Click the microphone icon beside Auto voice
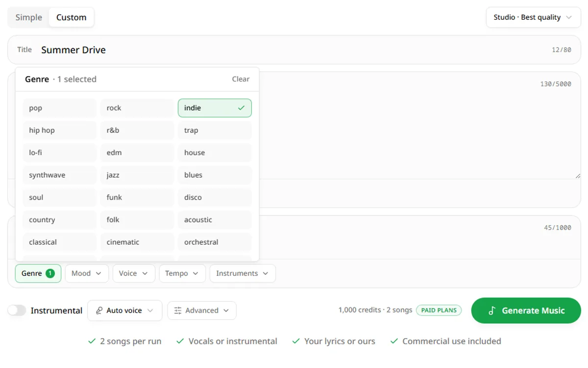The image size is (588, 368). 99,311
